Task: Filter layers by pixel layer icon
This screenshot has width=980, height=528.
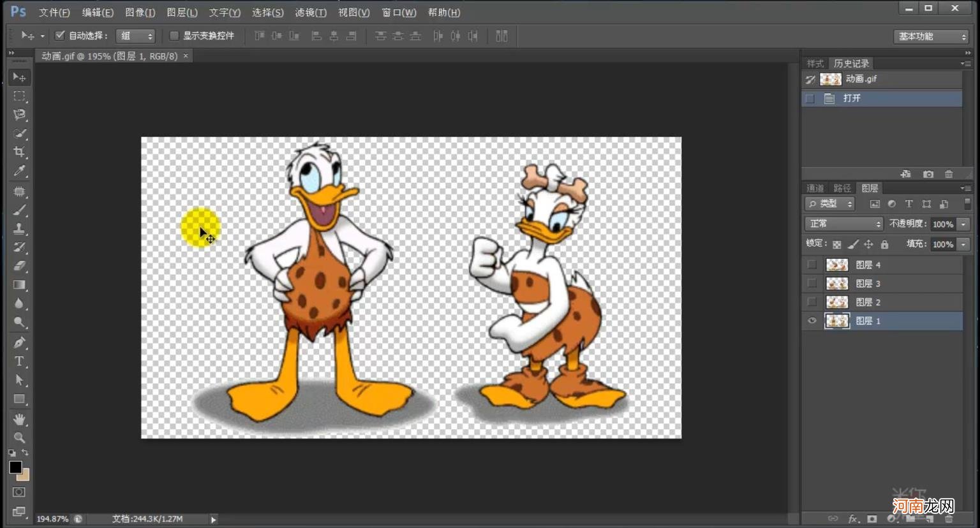Action: [875, 204]
